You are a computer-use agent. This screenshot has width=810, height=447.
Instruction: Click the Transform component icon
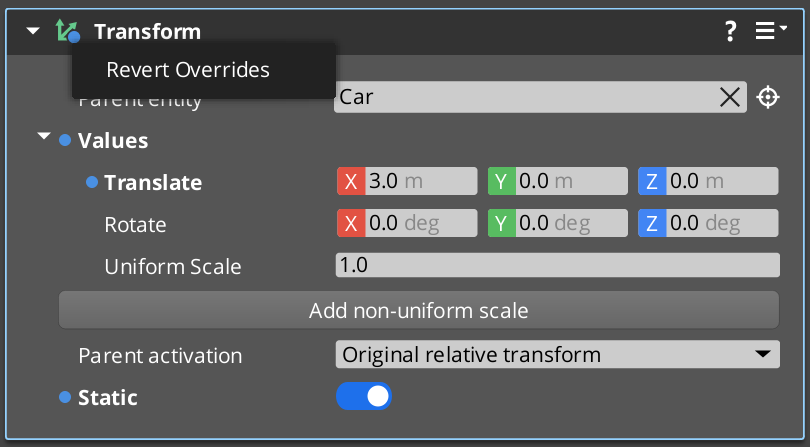(x=67, y=32)
